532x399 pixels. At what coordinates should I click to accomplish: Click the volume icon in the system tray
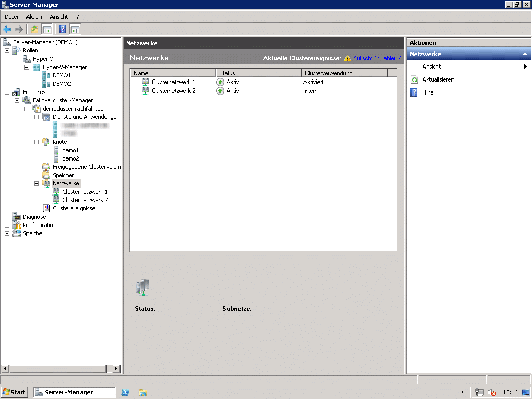click(x=491, y=393)
